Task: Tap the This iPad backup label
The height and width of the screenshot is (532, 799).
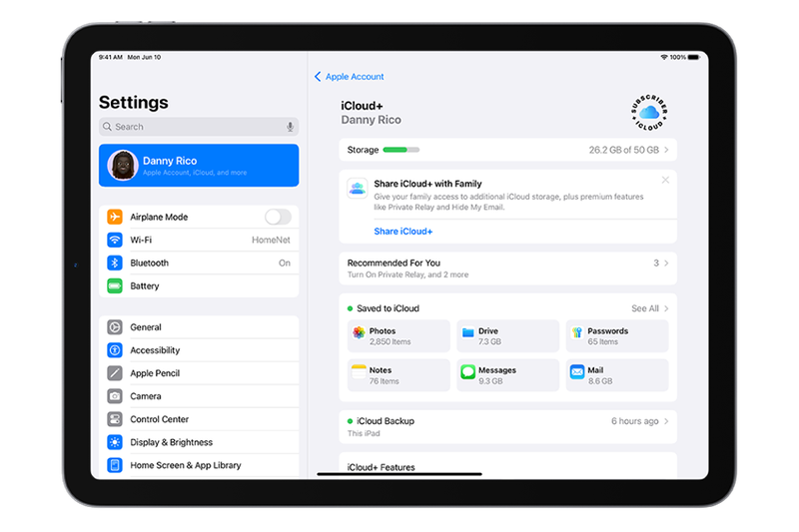Action: tap(364, 433)
